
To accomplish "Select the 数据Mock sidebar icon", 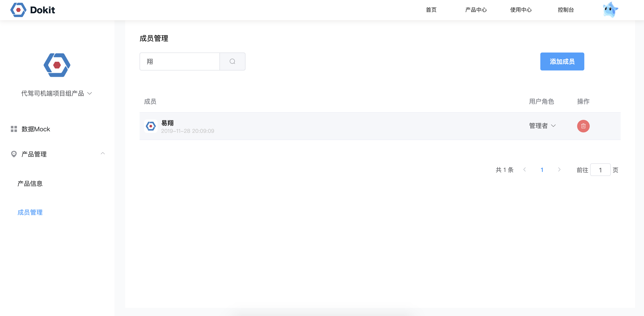I will [x=14, y=129].
